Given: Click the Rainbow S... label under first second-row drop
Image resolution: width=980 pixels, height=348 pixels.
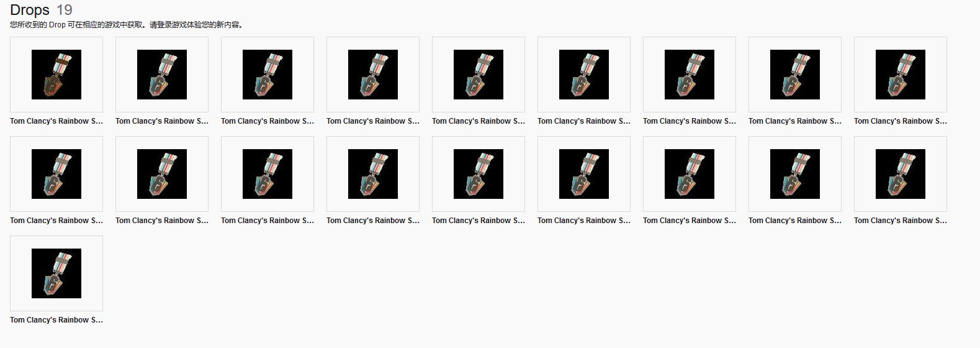Looking at the screenshot, I should click(x=56, y=221).
